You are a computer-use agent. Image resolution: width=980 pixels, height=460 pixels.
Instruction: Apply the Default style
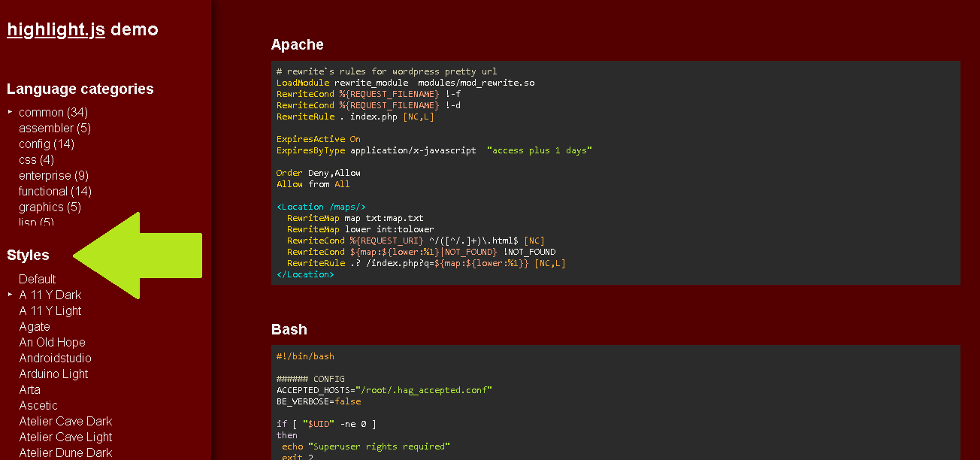38,279
